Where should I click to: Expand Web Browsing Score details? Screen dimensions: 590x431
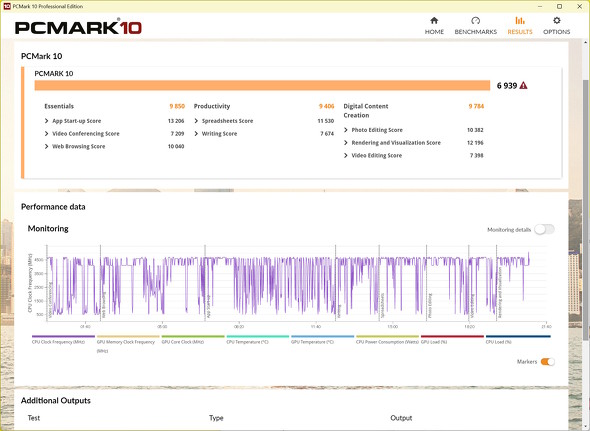[x=46, y=146]
